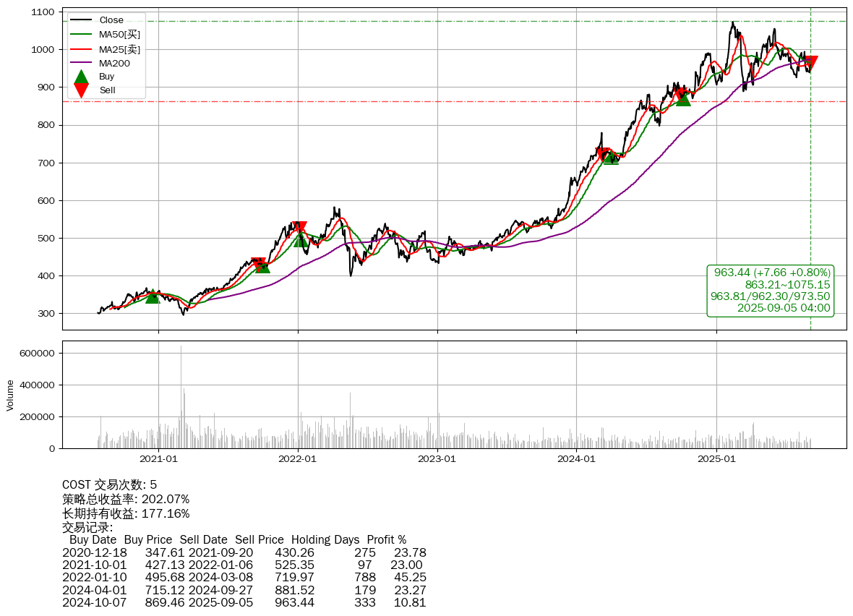Click the Volume y-axis label
853x616 pixels.
pyautogui.click(x=10, y=395)
